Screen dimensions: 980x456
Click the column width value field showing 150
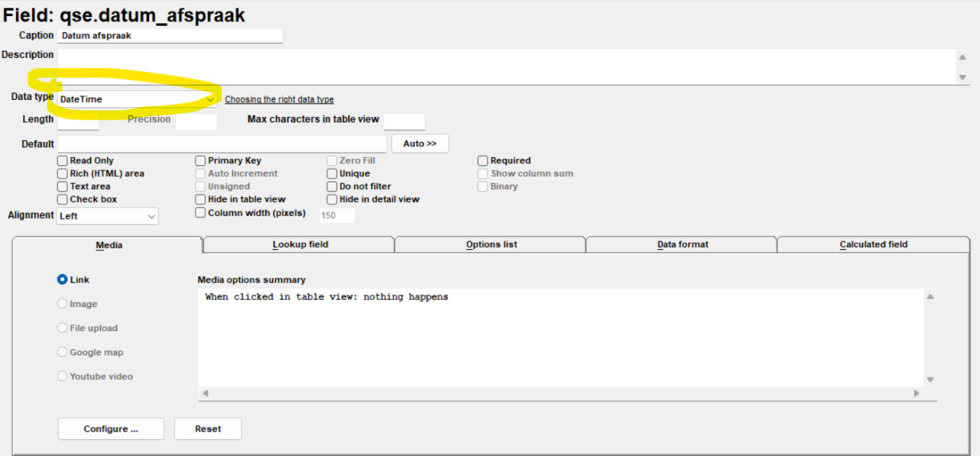coord(337,215)
